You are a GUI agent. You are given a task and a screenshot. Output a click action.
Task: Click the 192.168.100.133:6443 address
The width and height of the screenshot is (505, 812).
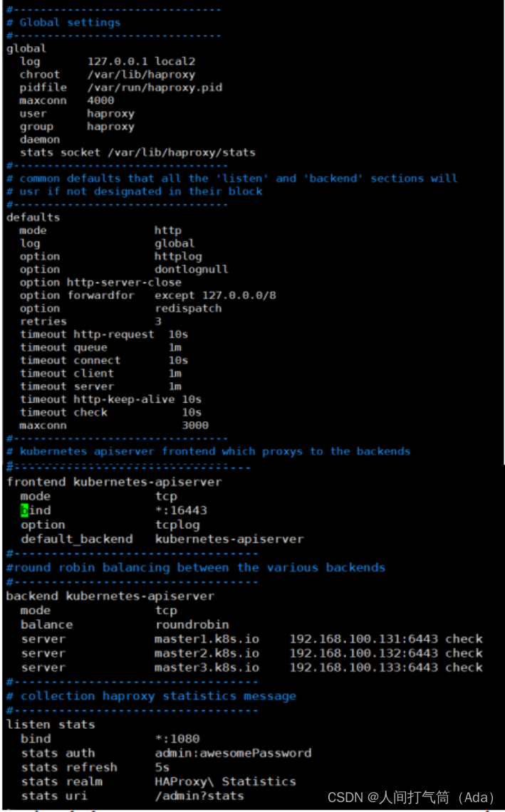[x=363, y=668]
